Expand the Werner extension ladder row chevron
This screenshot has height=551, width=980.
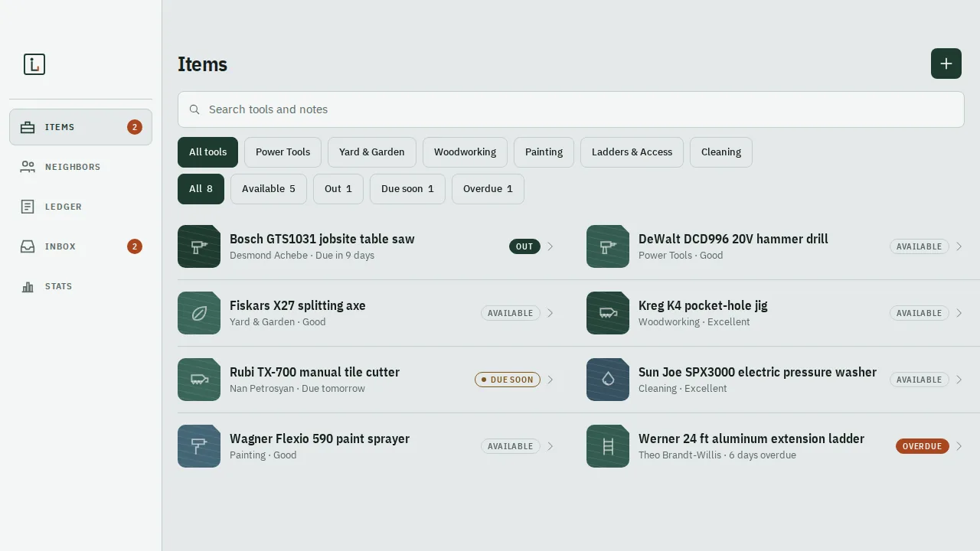(x=959, y=446)
